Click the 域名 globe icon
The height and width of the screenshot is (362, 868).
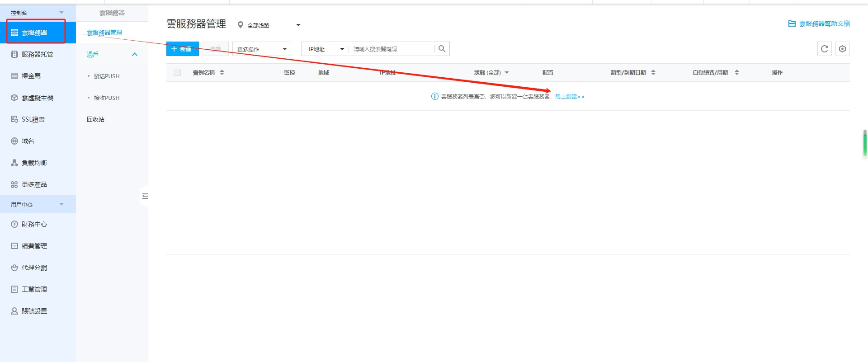coord(14,141)
